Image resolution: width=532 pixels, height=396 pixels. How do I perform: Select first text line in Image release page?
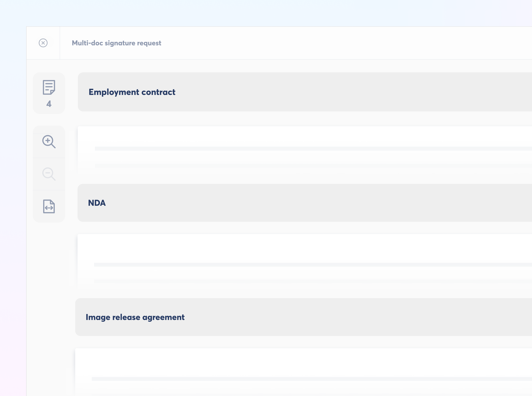click(312, 379)
